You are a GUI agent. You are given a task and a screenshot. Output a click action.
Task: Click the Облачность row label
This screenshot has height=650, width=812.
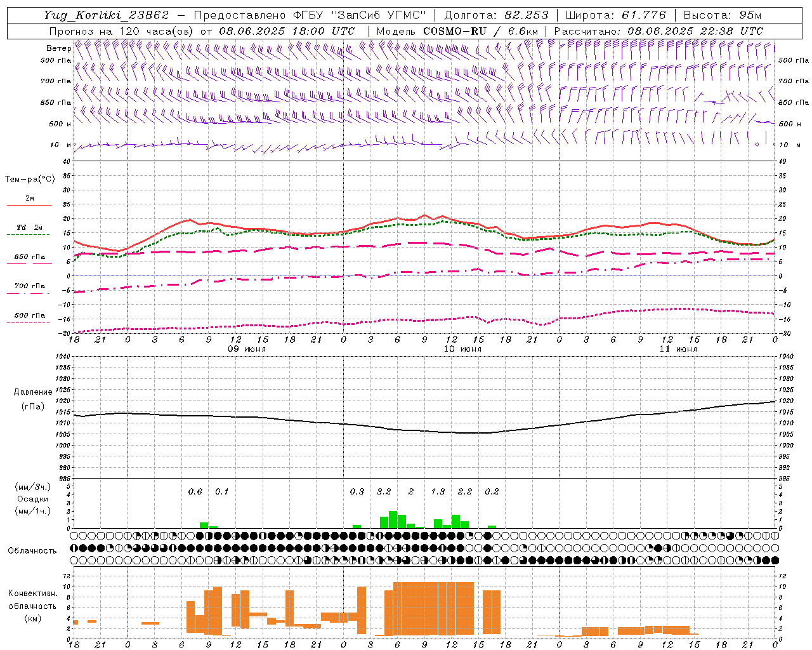coord(32,551)
